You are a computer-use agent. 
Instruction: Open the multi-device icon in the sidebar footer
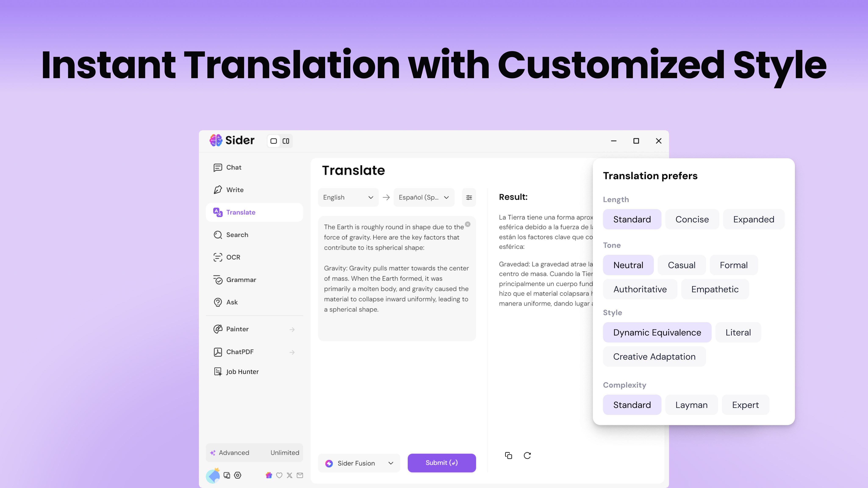click(227, 475)
